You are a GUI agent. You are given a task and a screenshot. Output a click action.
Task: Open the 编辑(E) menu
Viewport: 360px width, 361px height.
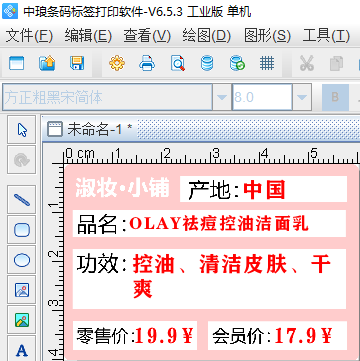pos(88,36)
